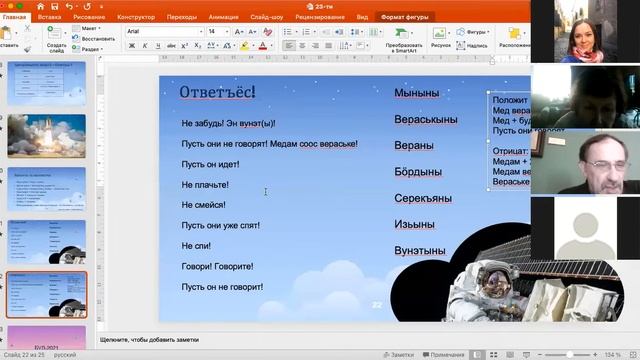Redo with the circular arrow icon
Screen dimensions: 640x360
87,7
